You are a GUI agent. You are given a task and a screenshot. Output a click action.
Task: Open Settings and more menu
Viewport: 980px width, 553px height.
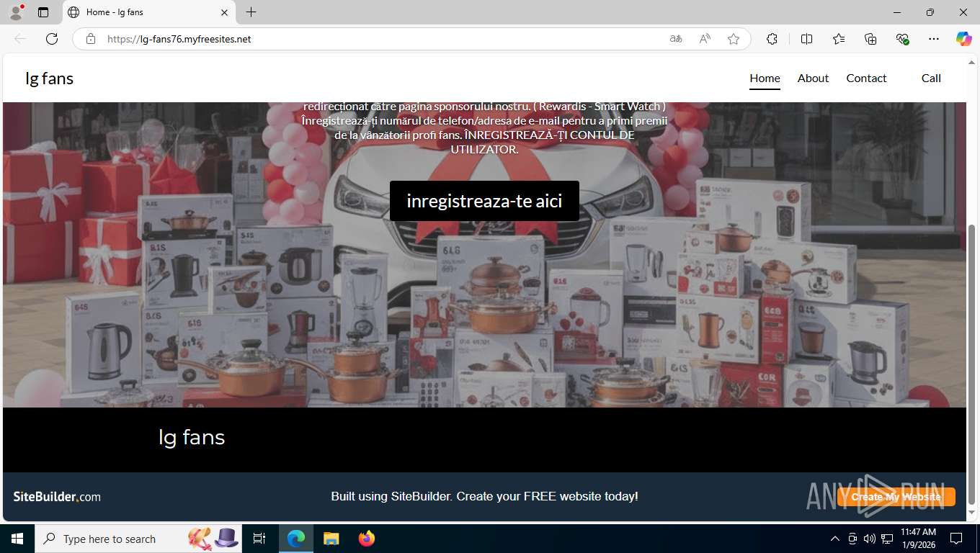pyautogui.click(x=934, y=39)
